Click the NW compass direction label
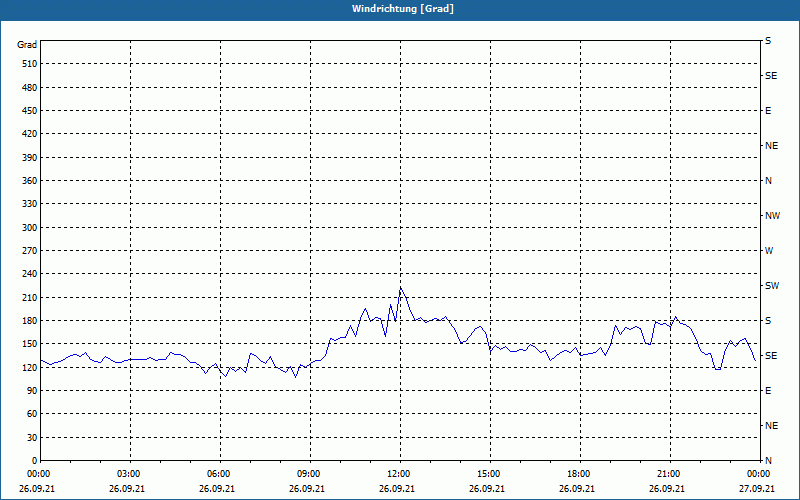The height and width of the screenshot is (500, 800). (x=772, y=216)
